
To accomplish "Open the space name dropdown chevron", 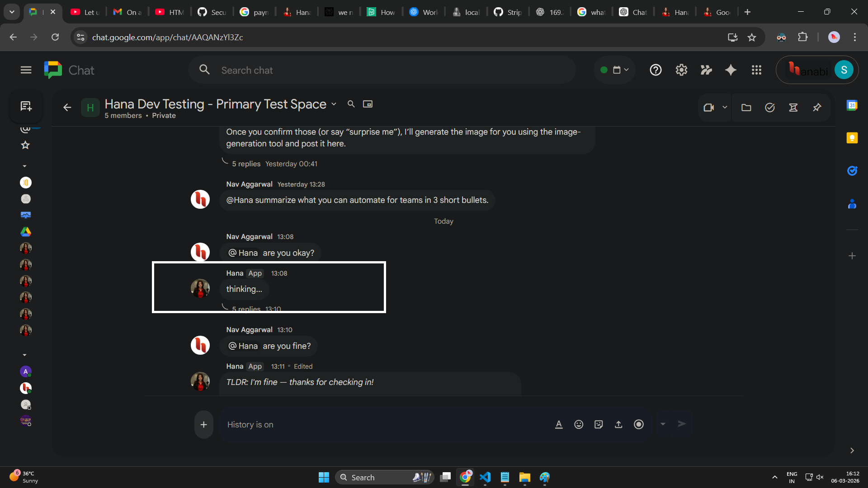I will coord(334,104).
